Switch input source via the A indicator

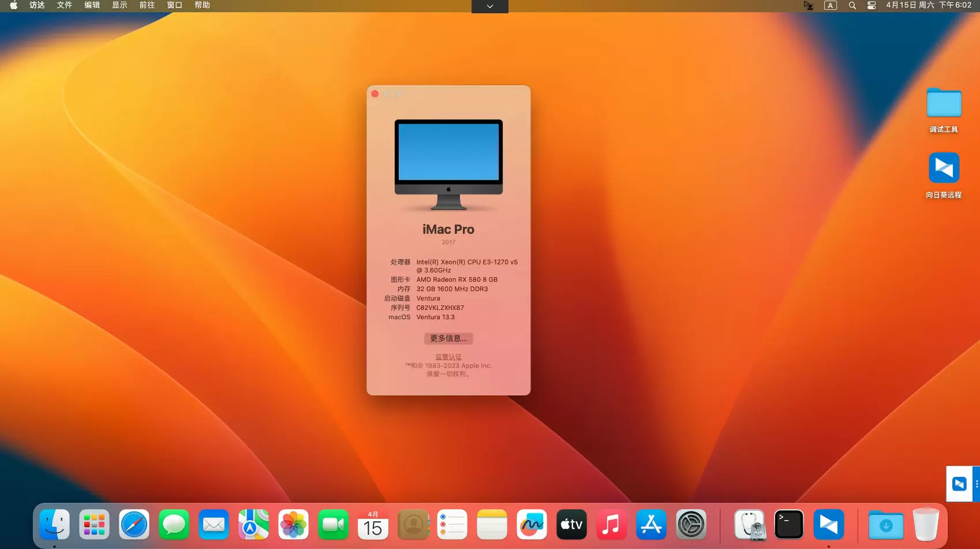click(x=830, y=5)
